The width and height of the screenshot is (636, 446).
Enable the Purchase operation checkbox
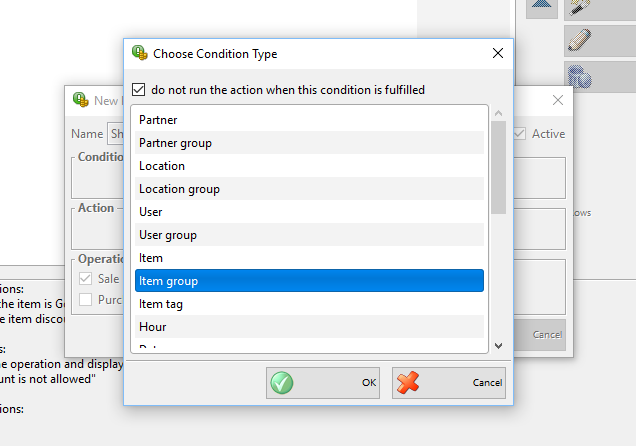pos(86,300)
